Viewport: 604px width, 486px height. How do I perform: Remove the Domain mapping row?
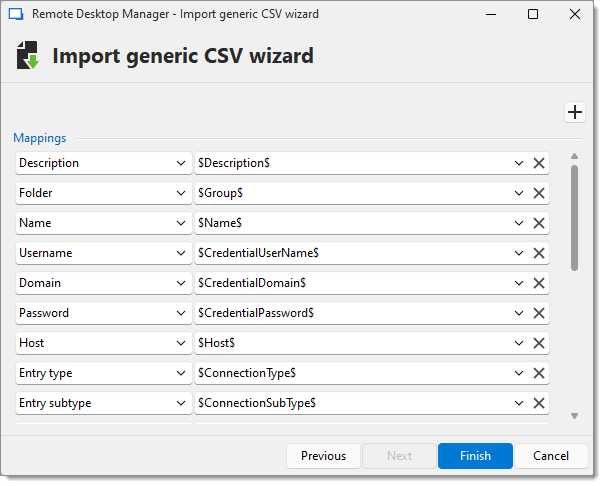pyautogui.click(x=539, y=283)
